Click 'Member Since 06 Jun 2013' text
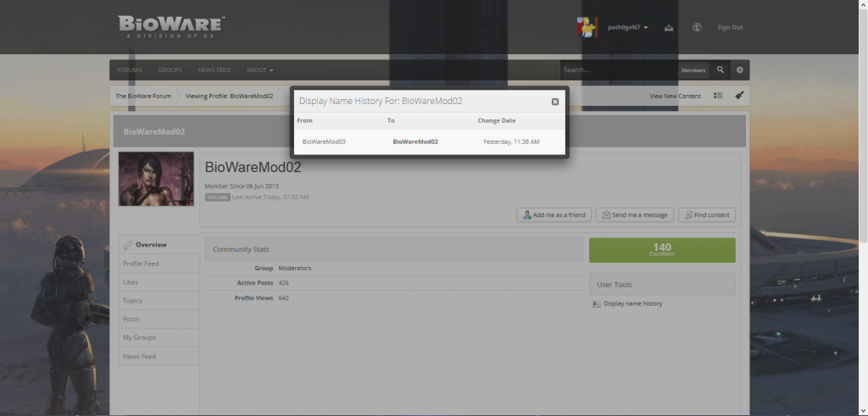The width and height of the screenshot is (868, 416). pyautogui.click(x=242, y=186)
